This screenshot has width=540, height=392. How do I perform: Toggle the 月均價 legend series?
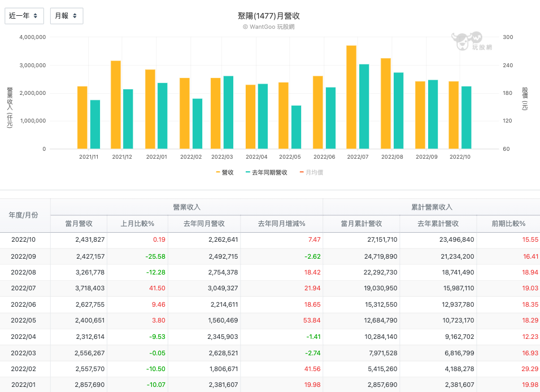click(x=311, y=172)
